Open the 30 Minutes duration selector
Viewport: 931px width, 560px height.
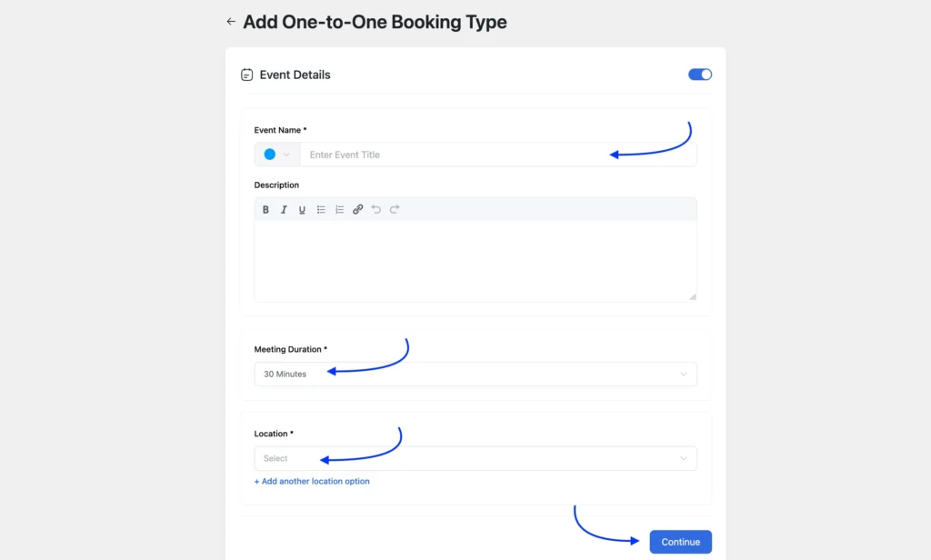click(473, 374)
